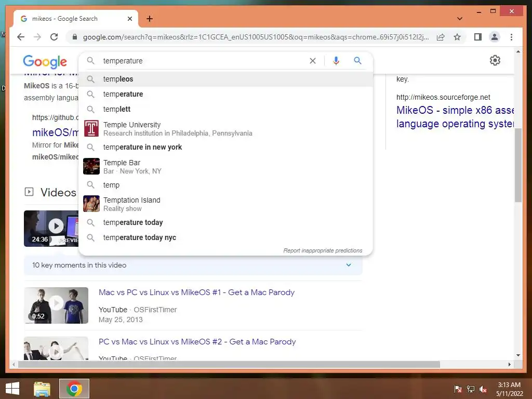Click mikeOS GitHub result title
The width and height of the screenshot is (532, 399).
pyautogui.click(x=55, y=132)
